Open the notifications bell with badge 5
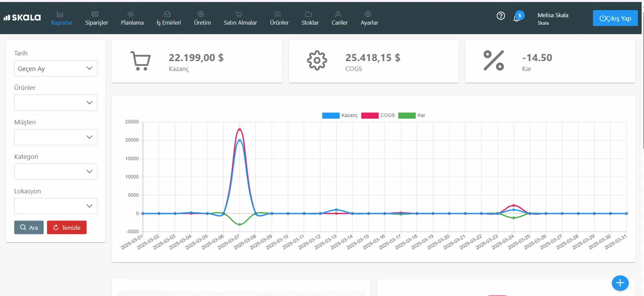The image size is (644, 296). [518, 16]
